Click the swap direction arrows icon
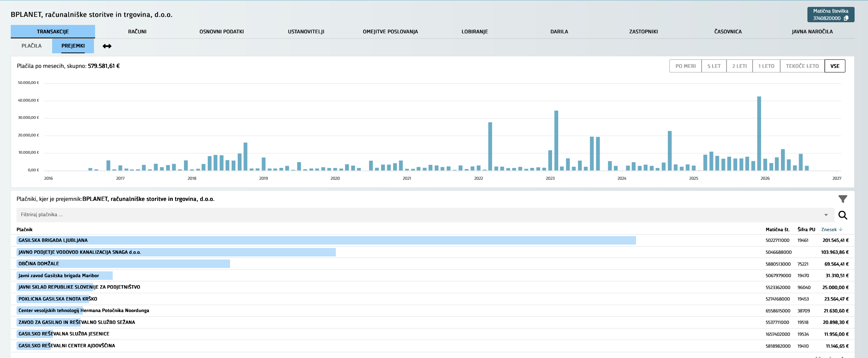Image resolution: width=868 pixels, height=358 pixels. pos(107,46)
